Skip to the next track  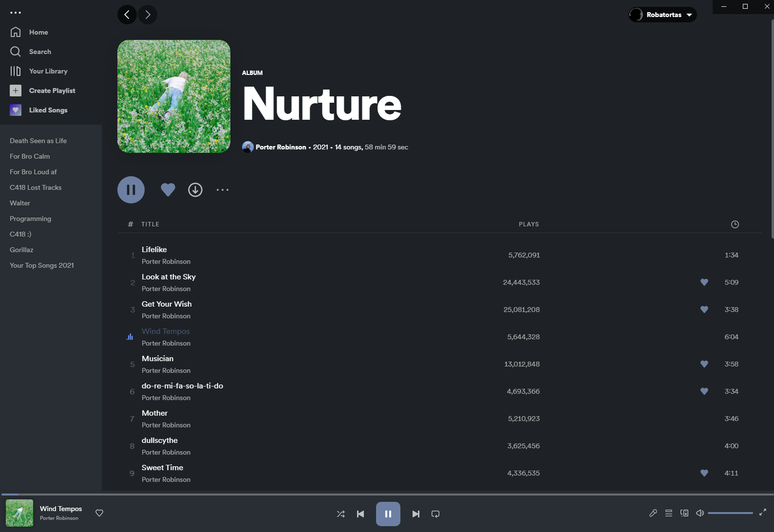tap(415, 514)
